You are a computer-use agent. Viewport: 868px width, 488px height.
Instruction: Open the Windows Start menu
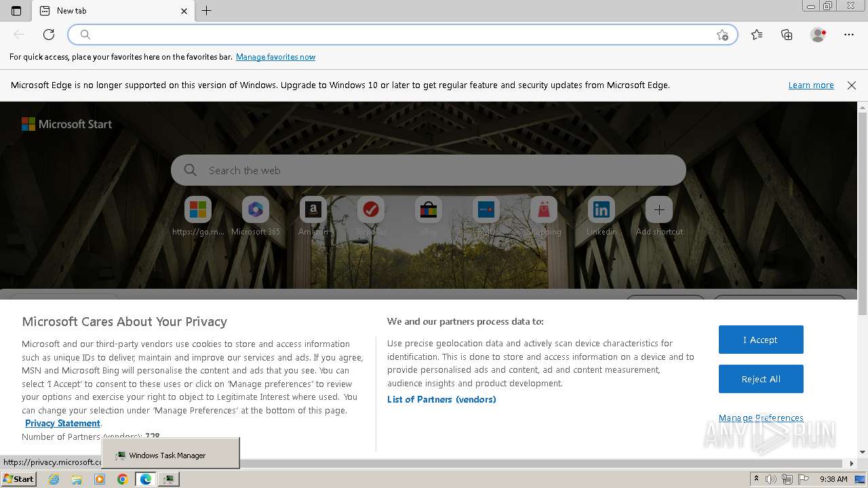point(19,479)
